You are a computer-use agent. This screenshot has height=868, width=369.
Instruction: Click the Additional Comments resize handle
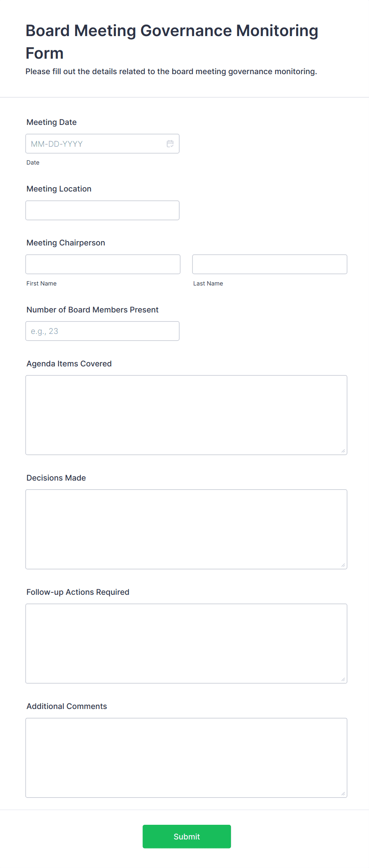coord(343,793)
